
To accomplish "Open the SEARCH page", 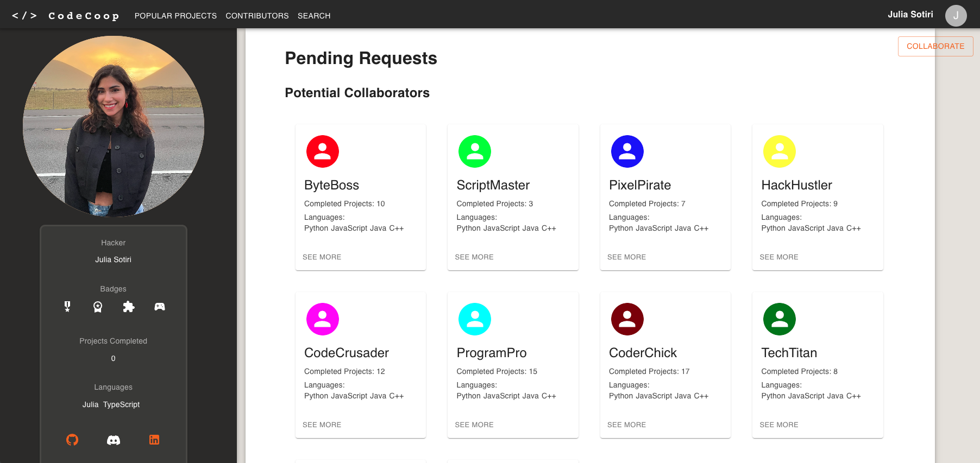I will (x=314, y=16).
